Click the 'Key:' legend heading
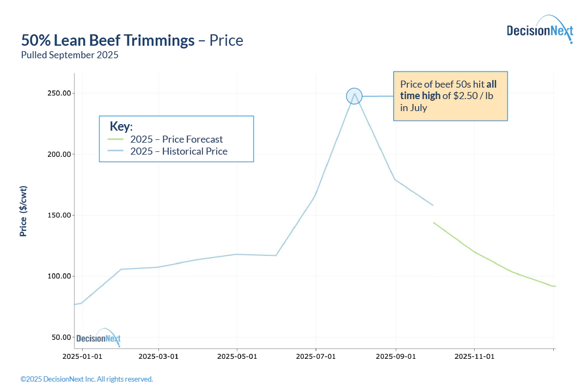588x392 pixels. [121, 126]
